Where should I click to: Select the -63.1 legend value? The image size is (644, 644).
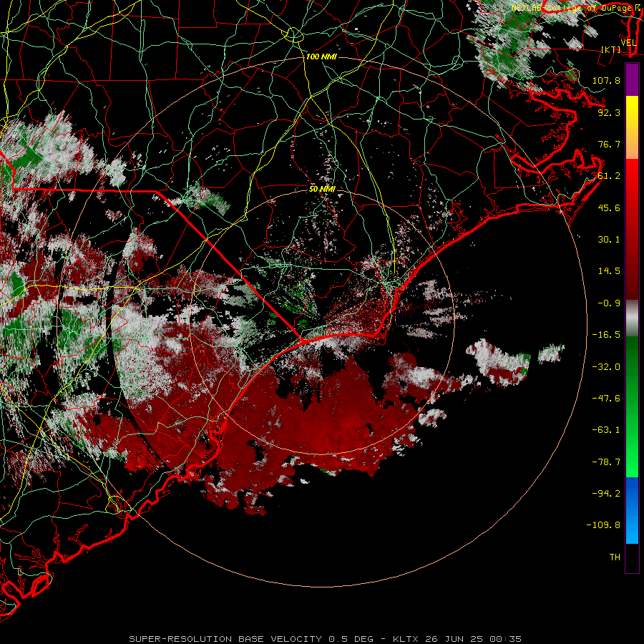606,430
